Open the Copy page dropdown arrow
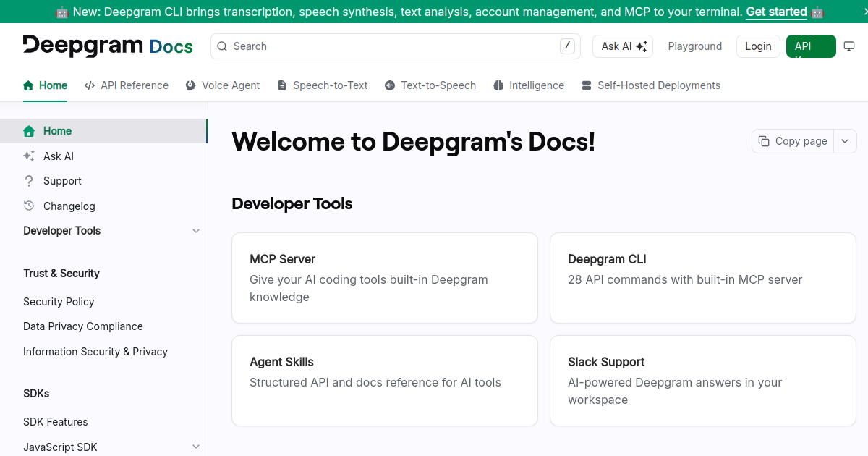 click(845, 141)
